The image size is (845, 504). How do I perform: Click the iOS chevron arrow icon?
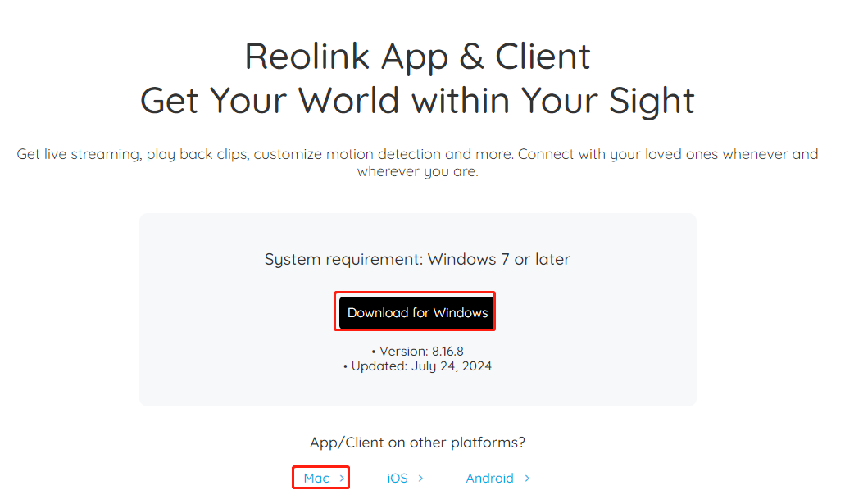[x=420, y=478]
